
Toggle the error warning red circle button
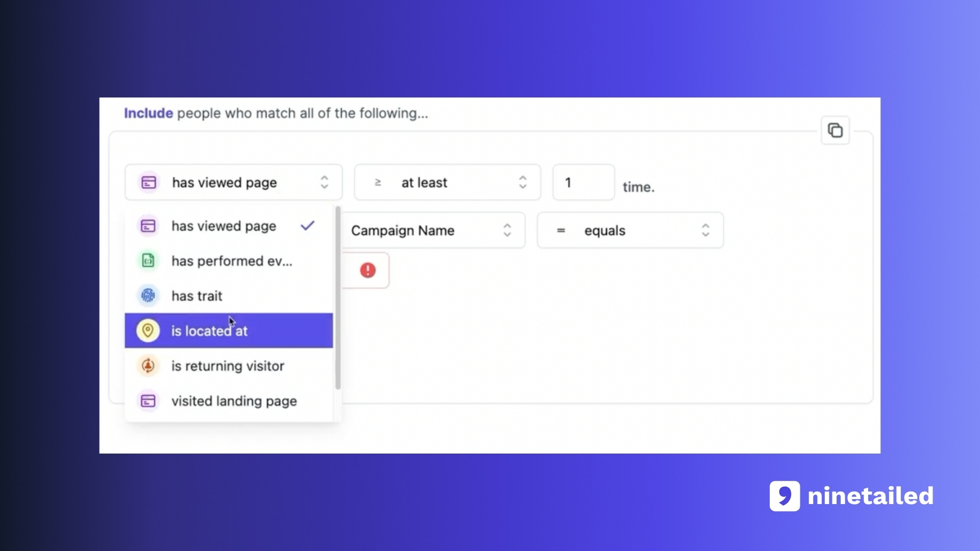coord(367,270)
